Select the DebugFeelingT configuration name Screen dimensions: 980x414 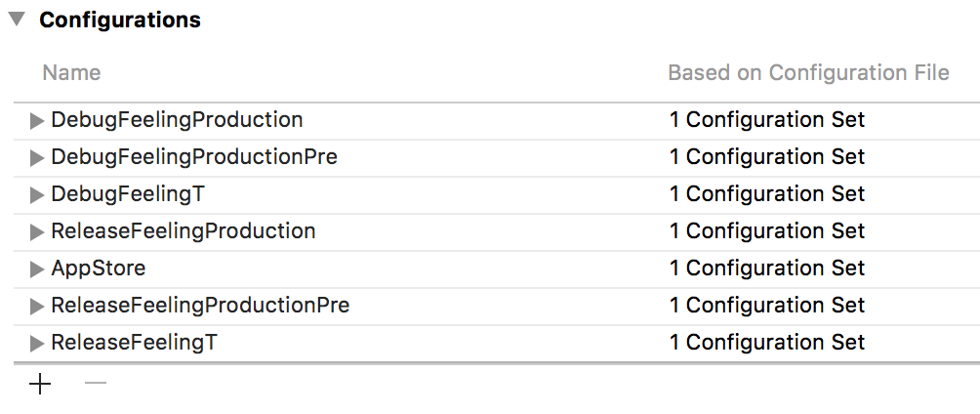[128, 194]
